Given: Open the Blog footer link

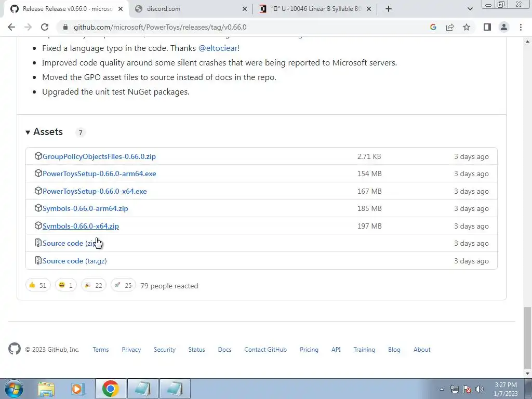Looking at the screenshot, I should point(394,350).
